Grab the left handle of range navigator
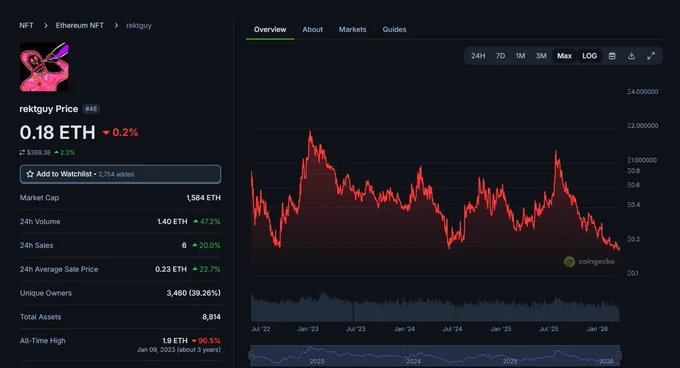Image resolution: width=680 pixels, height=368 pixels. (251, 356)
